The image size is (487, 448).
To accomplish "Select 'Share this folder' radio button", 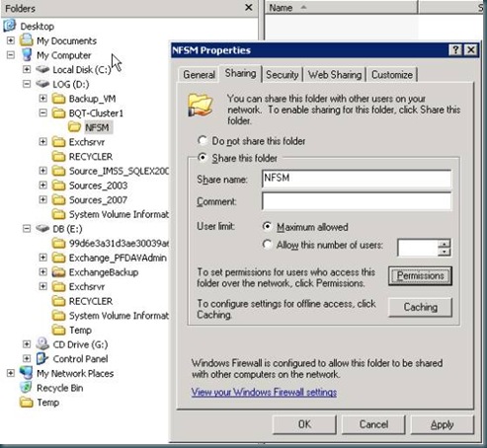I will point(203,158).
